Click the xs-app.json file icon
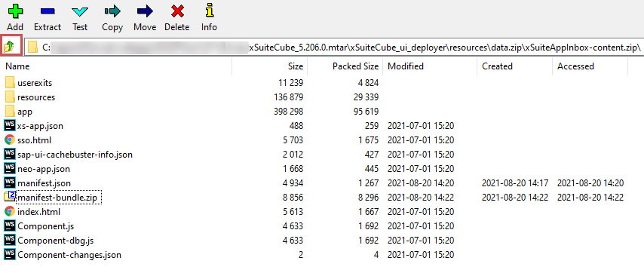The width and height of the screenshot is (644, 273). (x=11, y=126)
